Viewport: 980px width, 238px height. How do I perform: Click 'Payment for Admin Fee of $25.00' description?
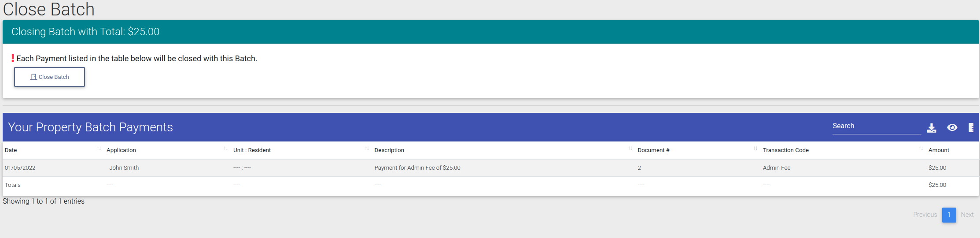click(x=417, y=168)
